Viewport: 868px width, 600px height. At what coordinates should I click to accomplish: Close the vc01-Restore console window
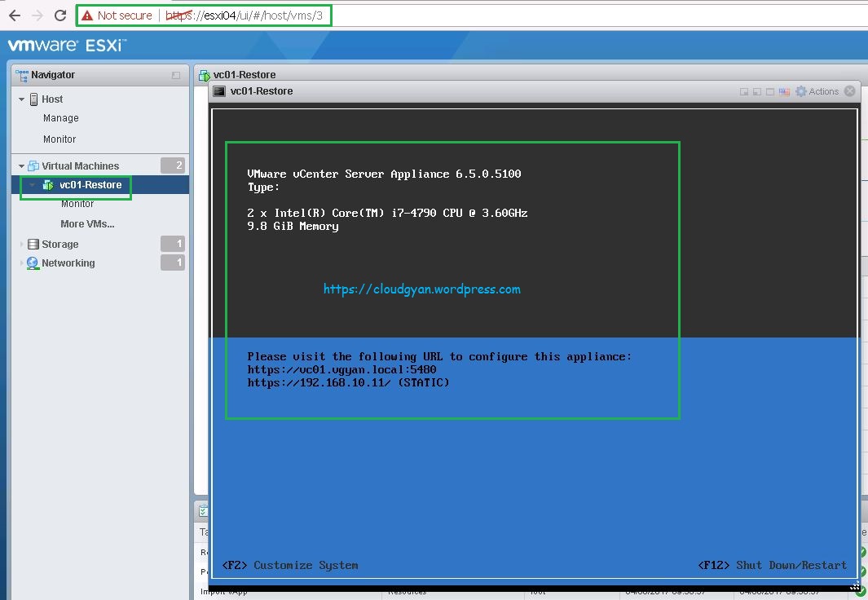coord(850,91)
